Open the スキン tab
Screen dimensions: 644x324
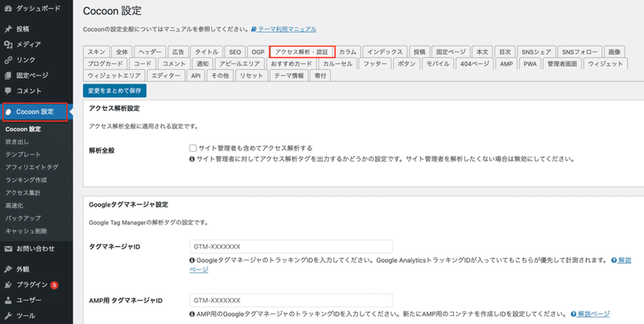coord(96,52)
